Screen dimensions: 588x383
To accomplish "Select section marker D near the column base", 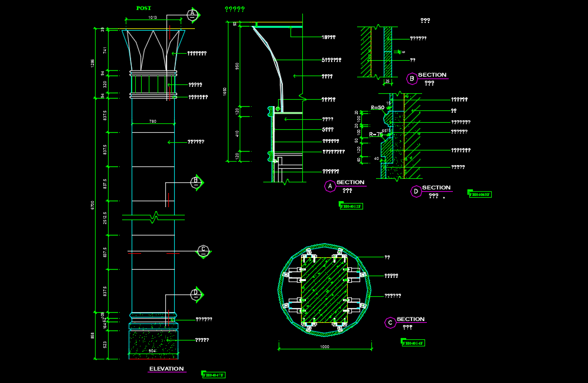I will (195, 294).
